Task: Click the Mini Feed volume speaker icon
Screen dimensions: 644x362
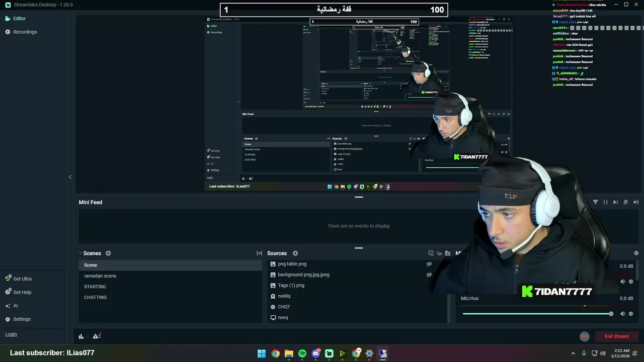Action: (x=636, y=202)
